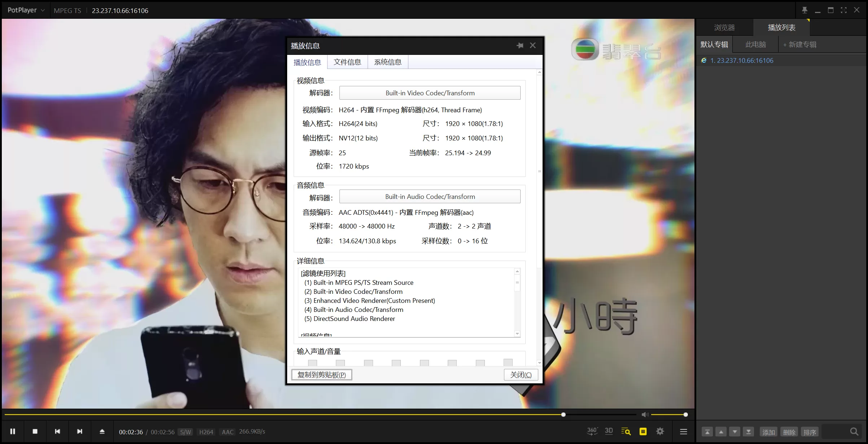Image resolution: width=868 pixels, height=444 pixels.
Task: Create a new album with 新建专辑
Action: [800, 44]
